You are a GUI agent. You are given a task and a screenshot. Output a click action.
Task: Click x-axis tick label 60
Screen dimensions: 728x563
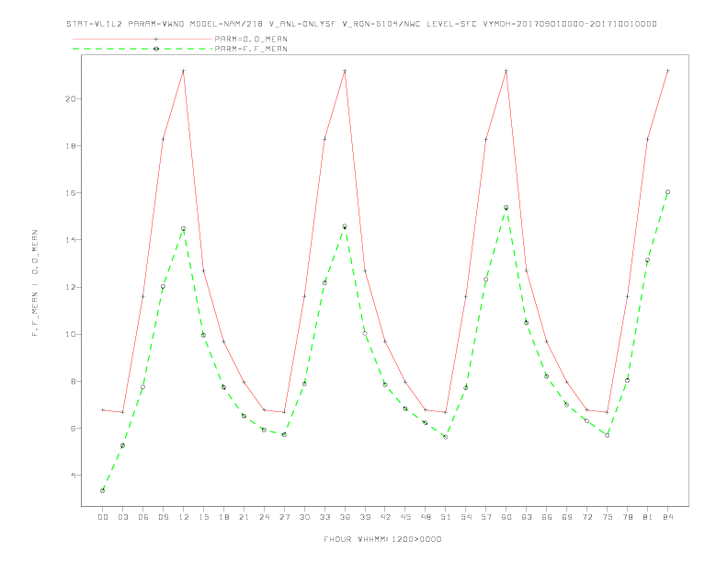[x=506, y=517]
